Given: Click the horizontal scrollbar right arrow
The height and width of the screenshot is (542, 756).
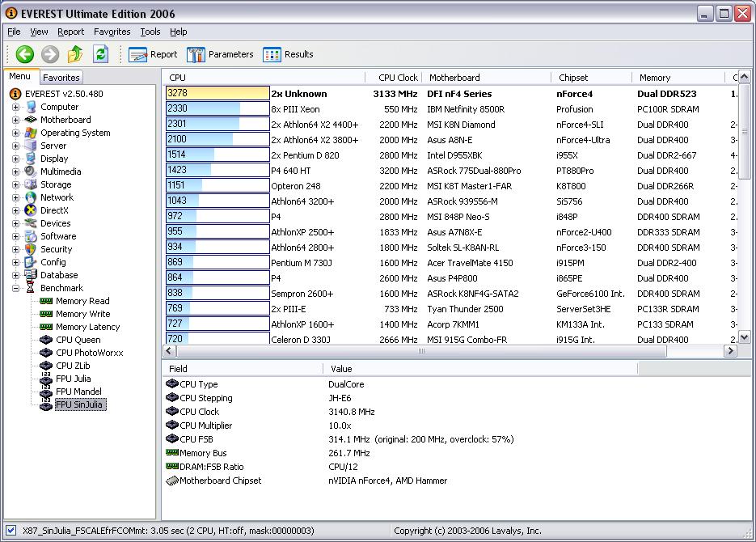Looking at the screenshot, I should coord(730,351).
